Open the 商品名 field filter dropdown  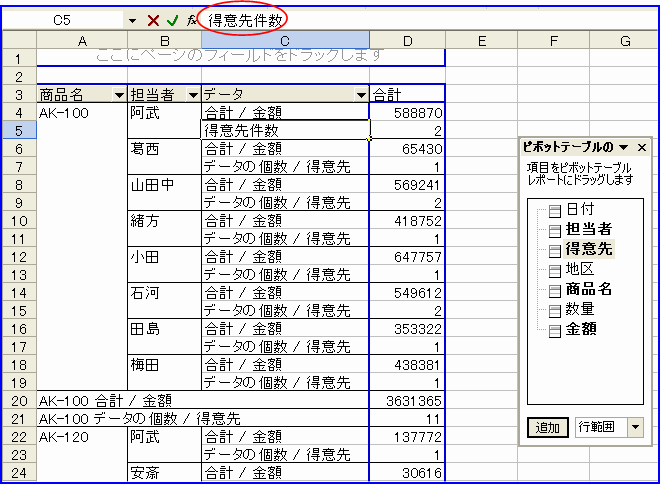(120, 95)
